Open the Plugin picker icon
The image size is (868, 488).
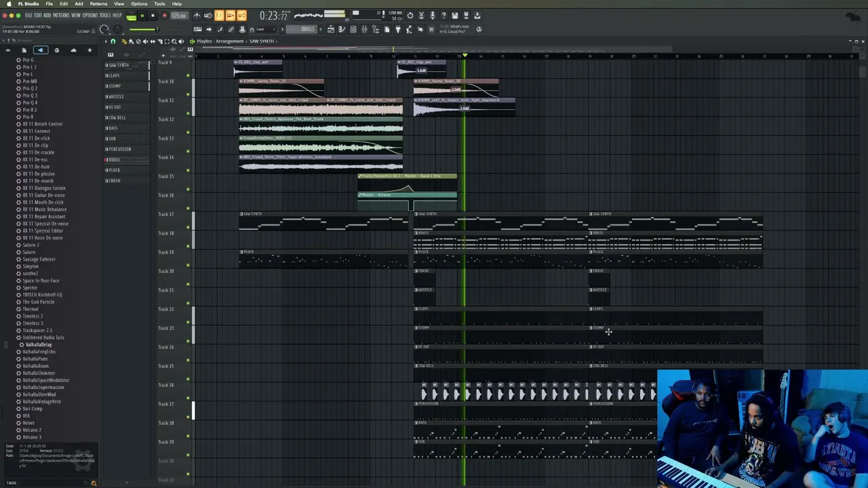coord(398,29)
